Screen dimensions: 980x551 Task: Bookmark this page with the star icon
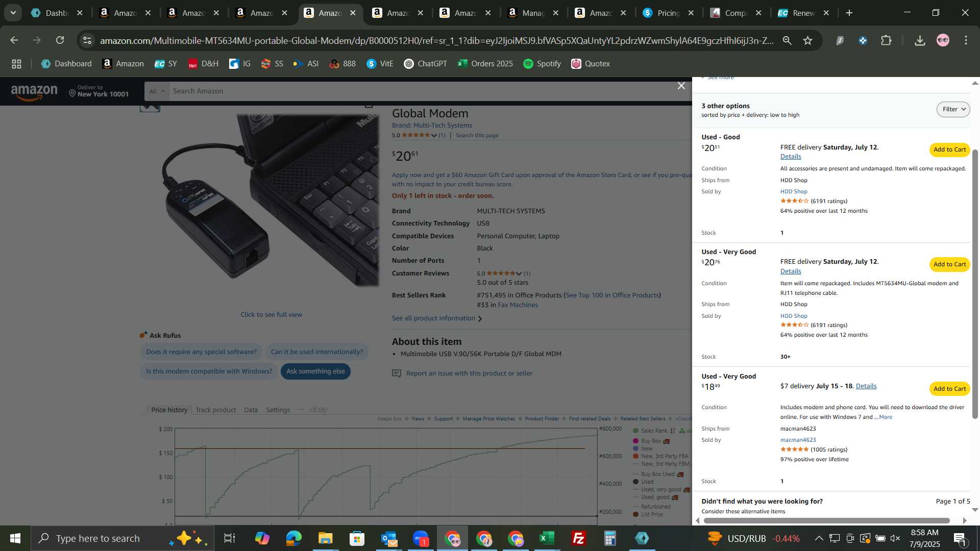(807, 40)
